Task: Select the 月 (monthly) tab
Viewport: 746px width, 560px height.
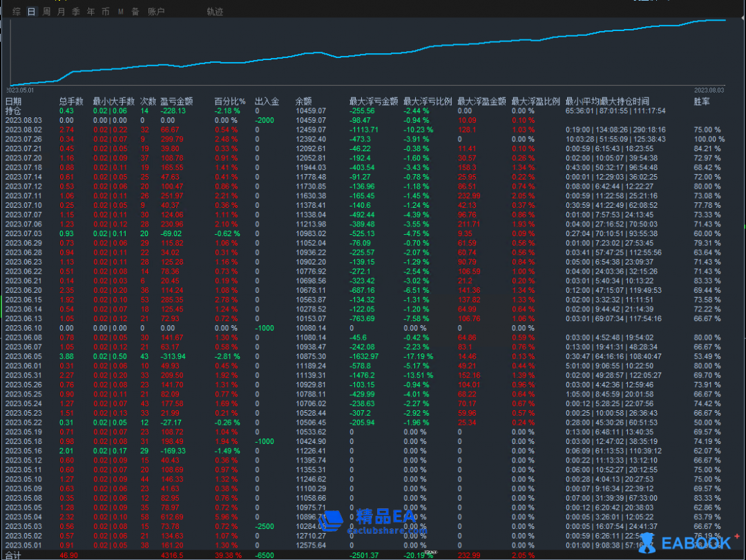Action: (61, 12)
